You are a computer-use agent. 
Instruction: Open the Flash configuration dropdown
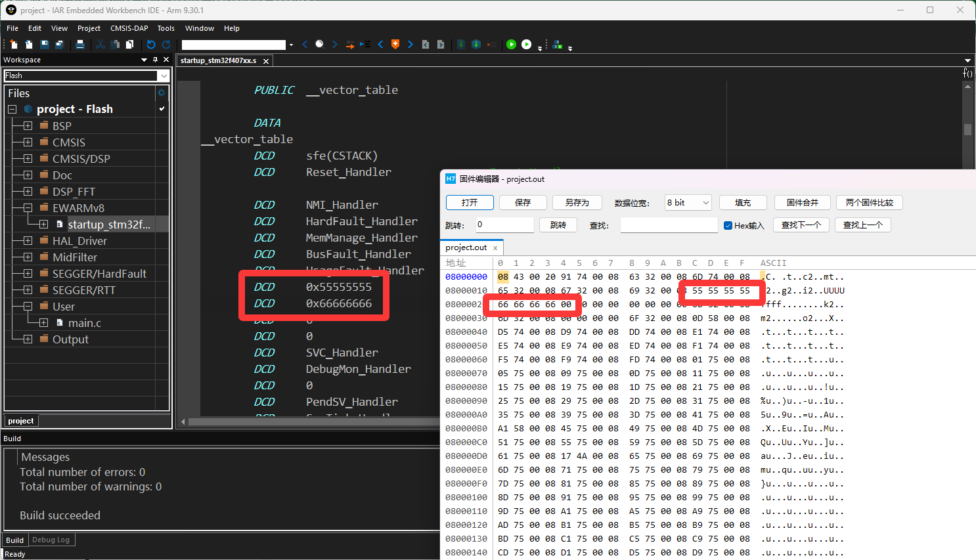[164, 75]
